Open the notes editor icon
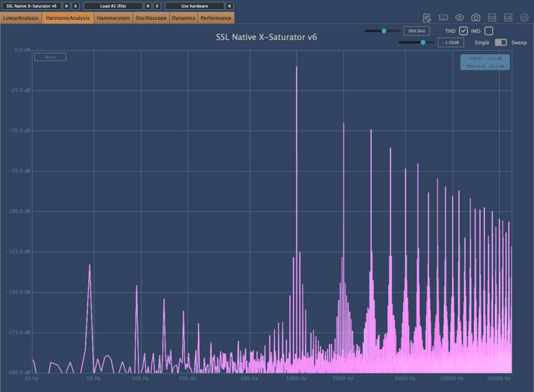The width and height of the screenshot is (534, 392). 427,18
